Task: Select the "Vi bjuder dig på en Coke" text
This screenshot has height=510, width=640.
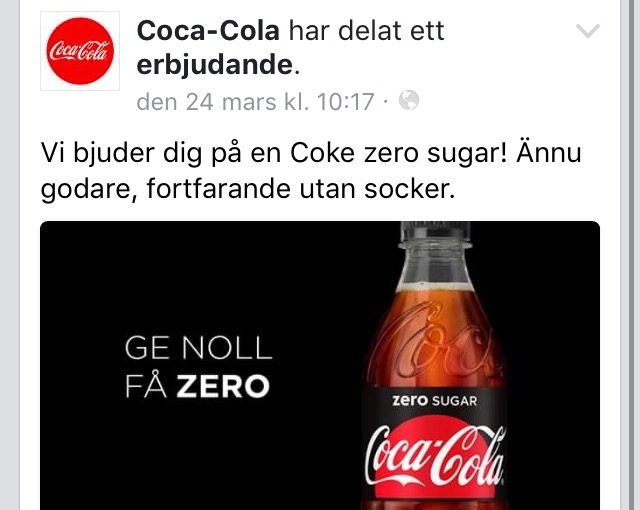Action: point(198,153)
